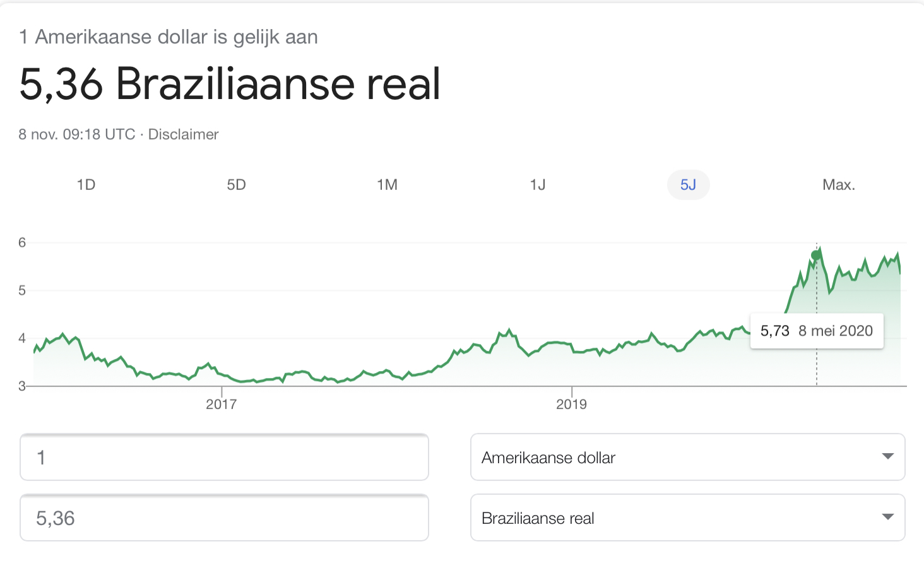This screenshot has height=561, width=924.
Task: Click the highlighted 5J range tab
Action: [688, 185]
